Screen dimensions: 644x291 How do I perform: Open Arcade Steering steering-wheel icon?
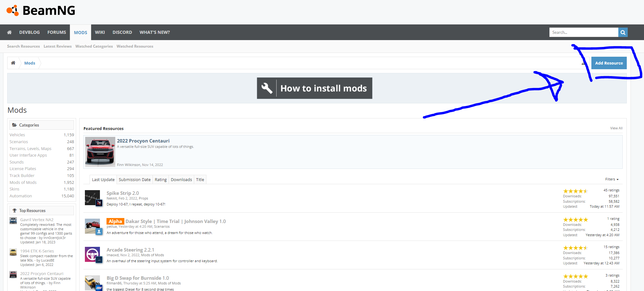92,254
